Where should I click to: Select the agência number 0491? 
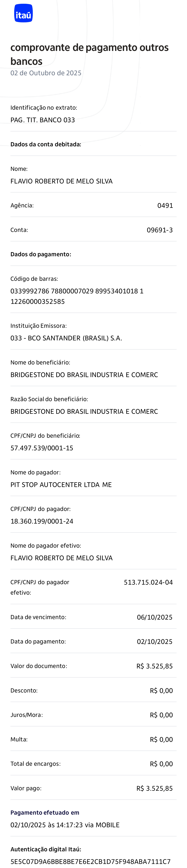[165, 206]
